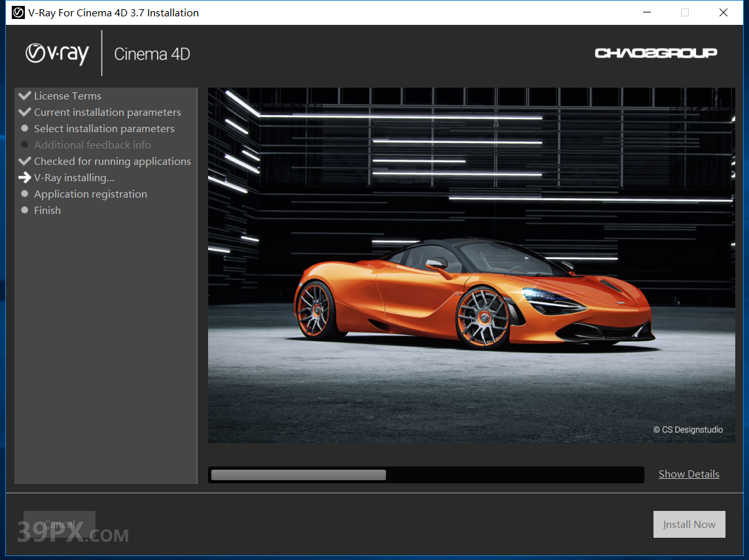The image size is (749, 560).
Task: Click arrow icon beside V-Ray installing
Action: [x=25, y=177]
